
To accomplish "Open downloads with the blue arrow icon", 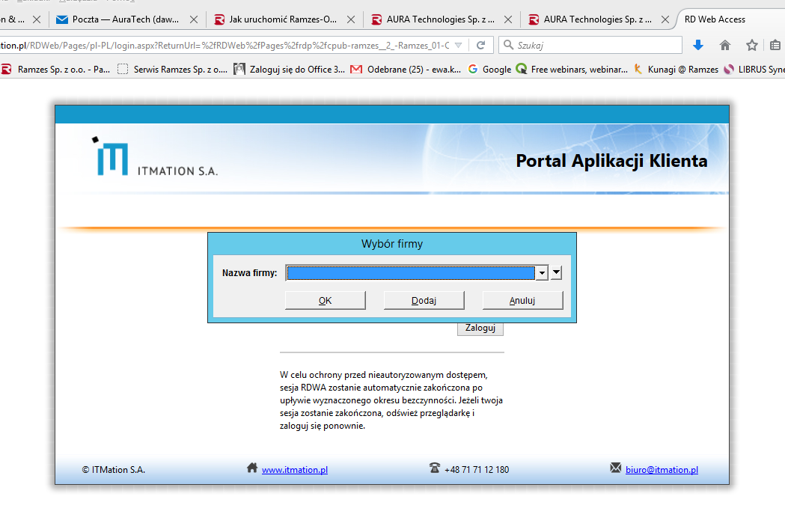I will pos(698,46).
